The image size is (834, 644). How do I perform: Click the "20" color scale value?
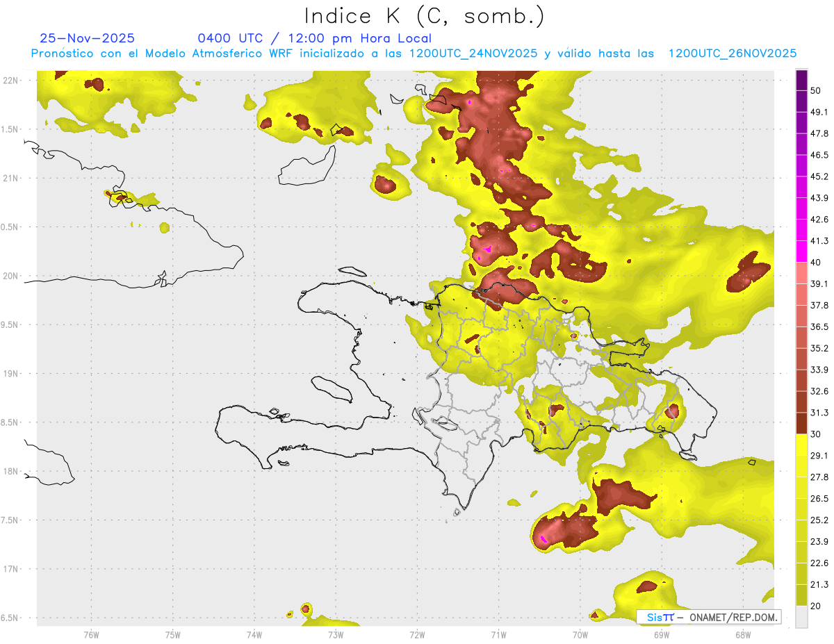[x=816, y=606]
